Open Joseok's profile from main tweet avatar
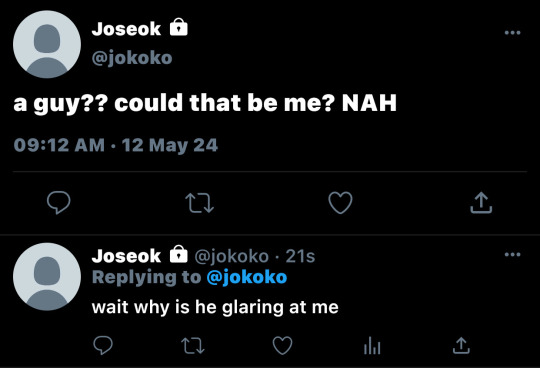 47,44
